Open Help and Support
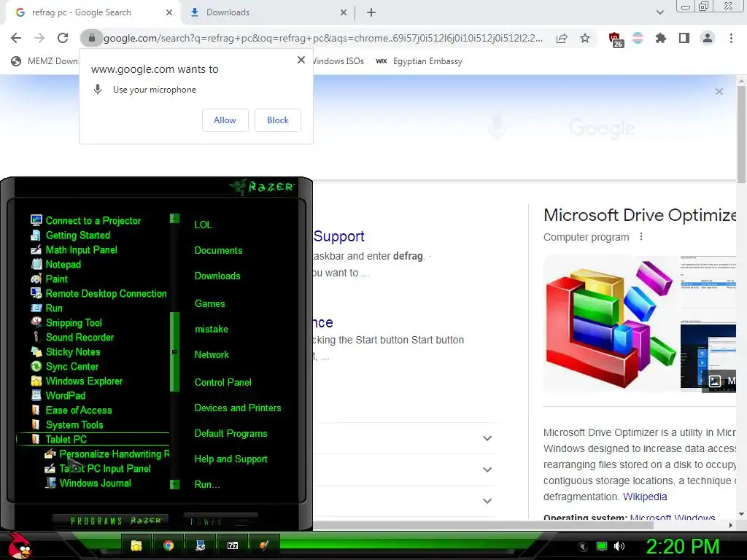Screen dimensions: 747x560 click(231, 459)
